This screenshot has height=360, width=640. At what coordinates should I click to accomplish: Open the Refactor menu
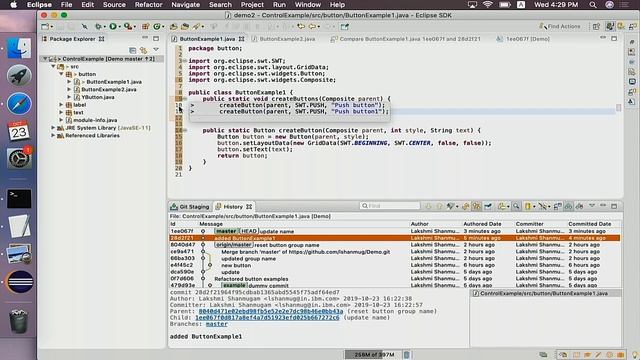pyautogui.click(x=148, y=5)
